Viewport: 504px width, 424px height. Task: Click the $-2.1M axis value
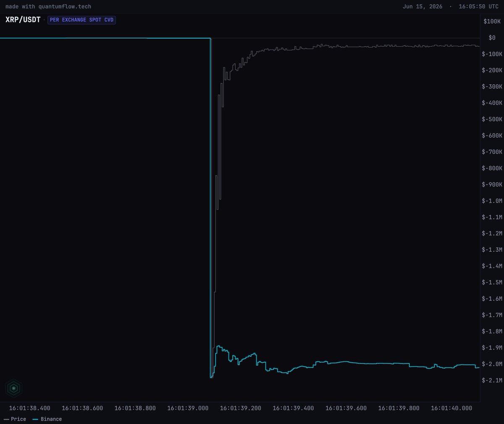pyautogui.click(x=492, y=380)
